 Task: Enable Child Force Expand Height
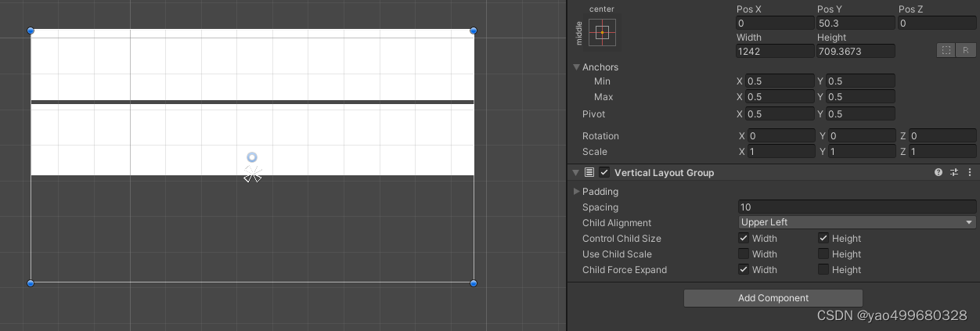(823, 270)
